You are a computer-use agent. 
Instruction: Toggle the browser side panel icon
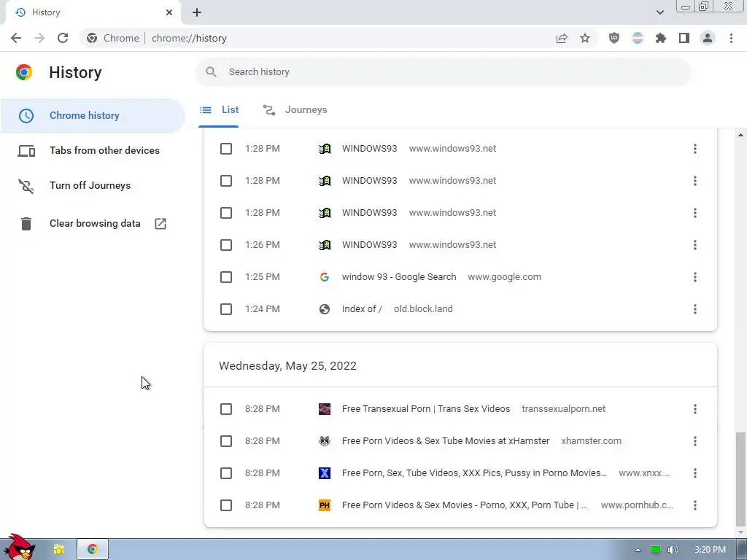point(684,38)
